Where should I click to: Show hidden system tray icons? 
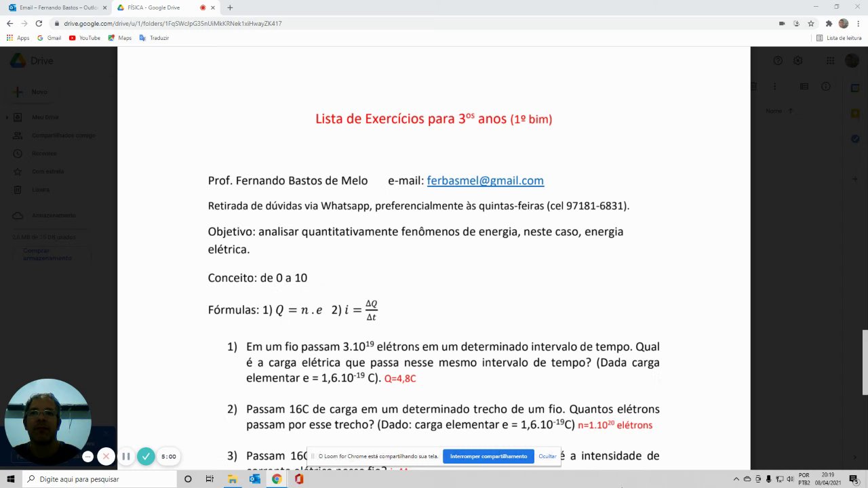pos(736,479)
